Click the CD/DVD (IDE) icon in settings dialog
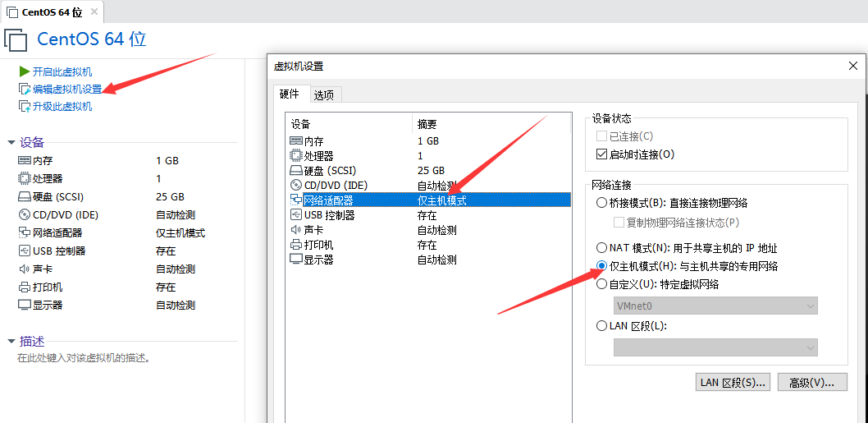Viewport: 868px width, 423px height. (x=295, y=185)
